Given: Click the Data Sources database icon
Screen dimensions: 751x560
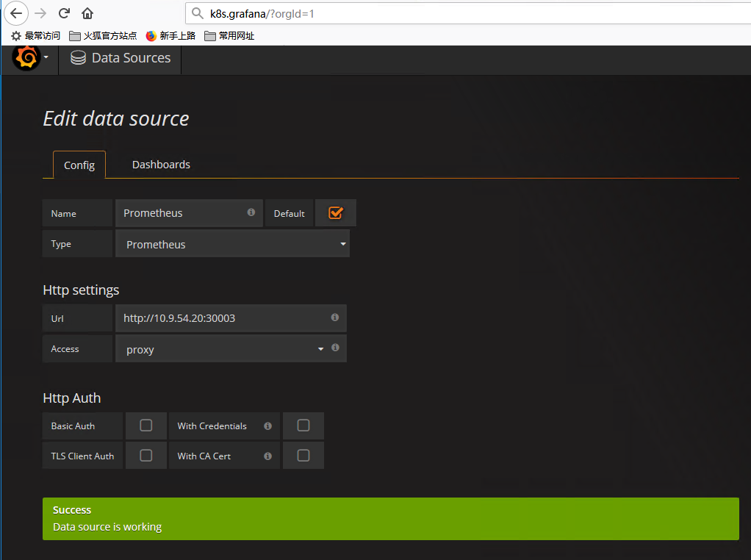Looking at the screenshot, I should (x=78, y=58).
